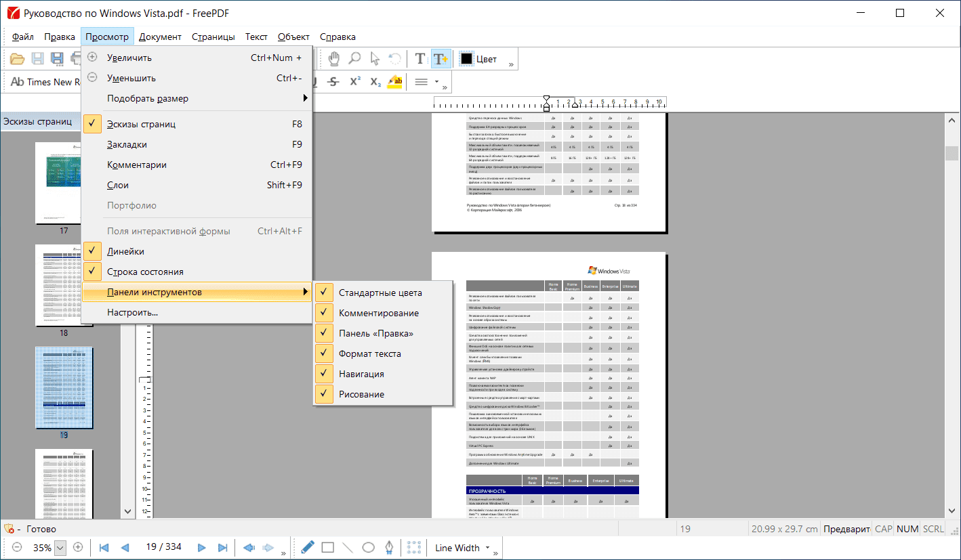The height and width of the screenshot is (560, 961).
Task: Select the Pencil drawing tool
Action: [x=308, y=547]
